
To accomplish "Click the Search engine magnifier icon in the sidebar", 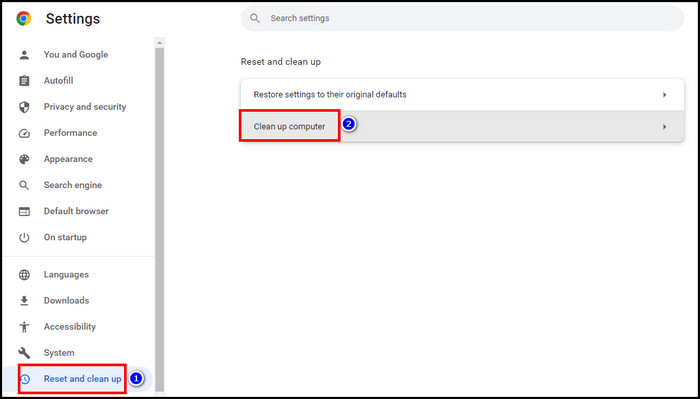I will point(24,185).
